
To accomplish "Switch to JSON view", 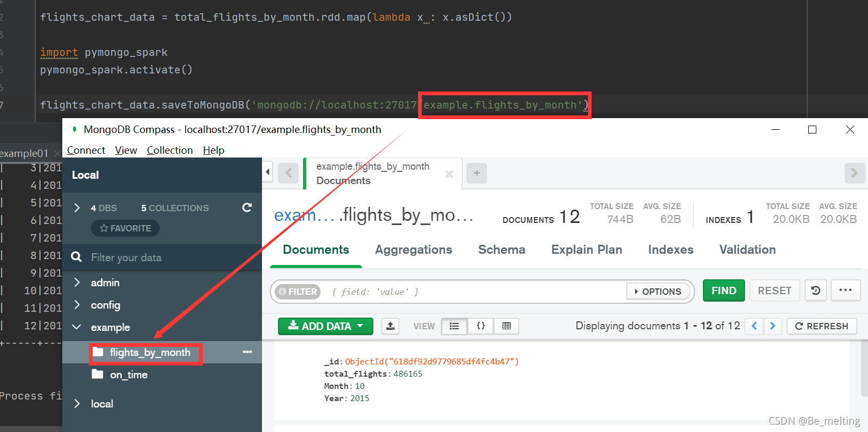I will 481,326.
